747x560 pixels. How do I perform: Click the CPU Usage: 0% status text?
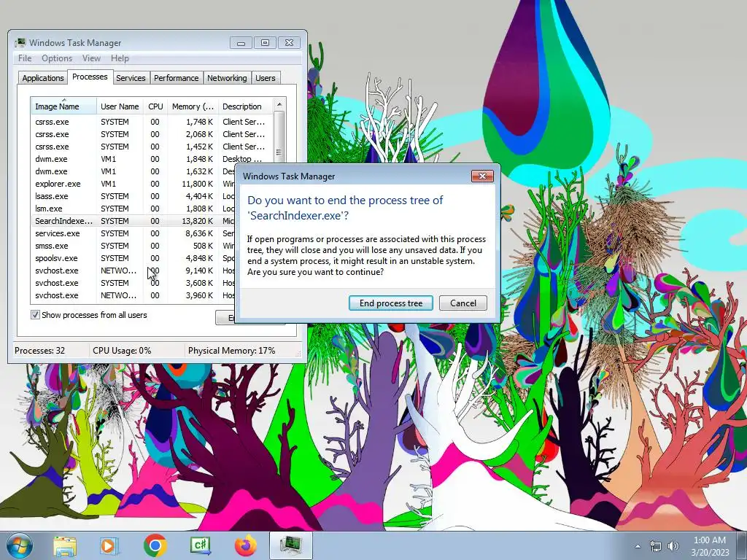(122, 351)
